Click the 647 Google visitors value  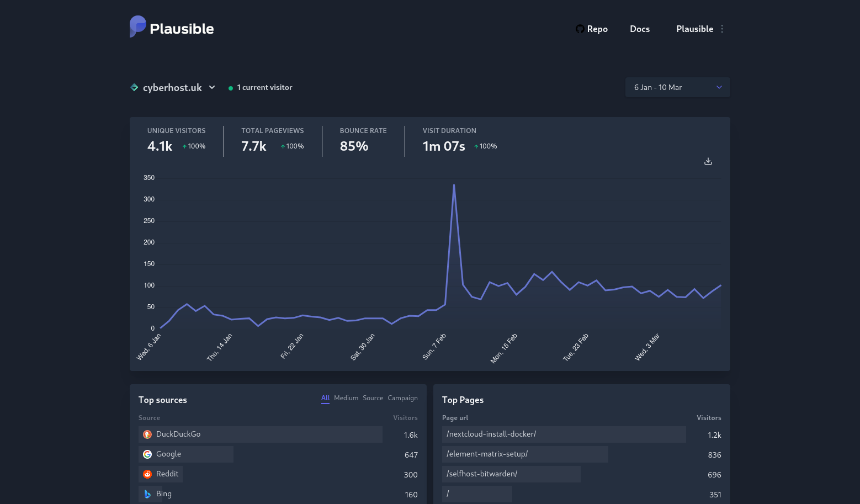(x=411, y=455)
